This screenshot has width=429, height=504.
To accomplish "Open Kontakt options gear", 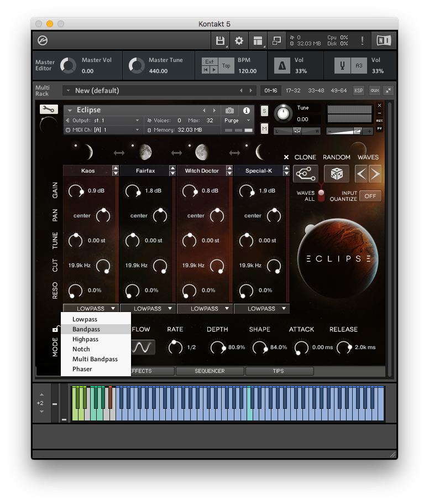I will pos(239,40).
